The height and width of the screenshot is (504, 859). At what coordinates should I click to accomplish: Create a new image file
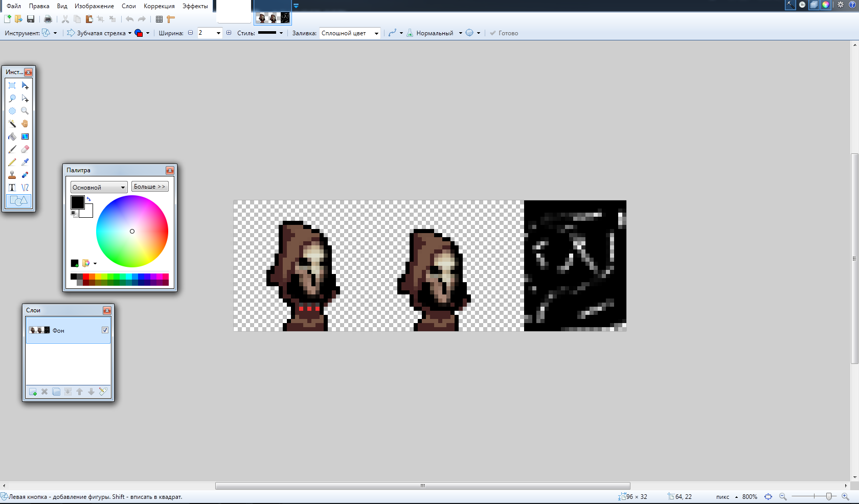[x=7, y=19]
